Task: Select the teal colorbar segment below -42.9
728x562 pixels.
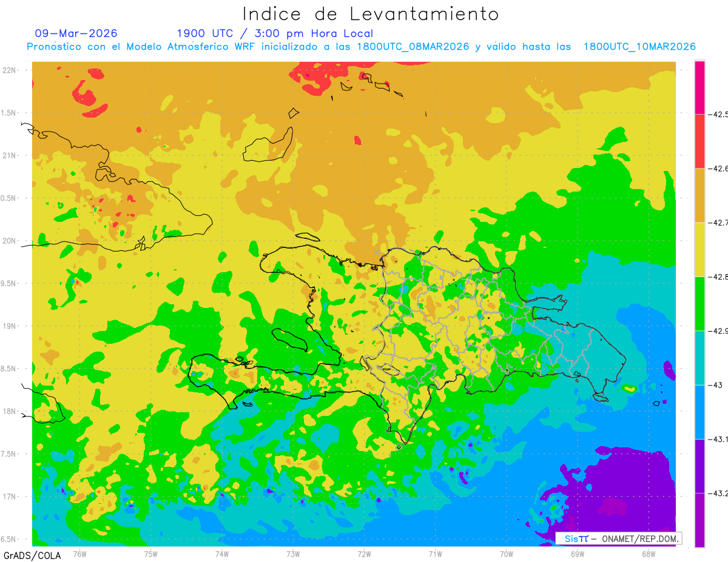Action: (699, 358)
